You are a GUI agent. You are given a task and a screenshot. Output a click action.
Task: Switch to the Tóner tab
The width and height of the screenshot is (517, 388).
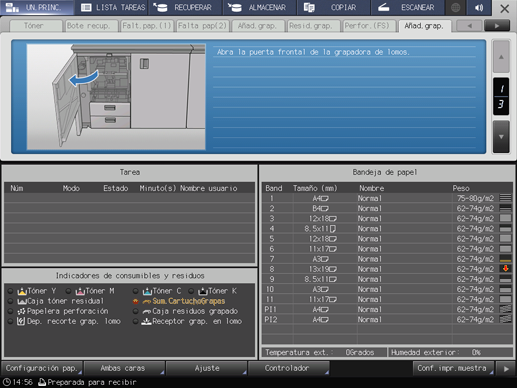[x=35, y=26]
